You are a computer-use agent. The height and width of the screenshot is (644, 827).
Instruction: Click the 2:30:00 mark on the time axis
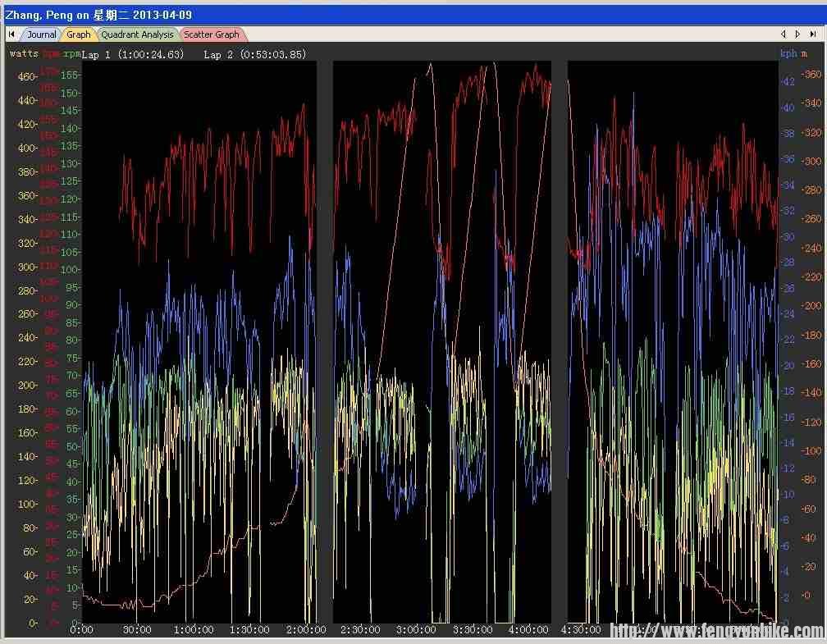[x=360, y=630]
